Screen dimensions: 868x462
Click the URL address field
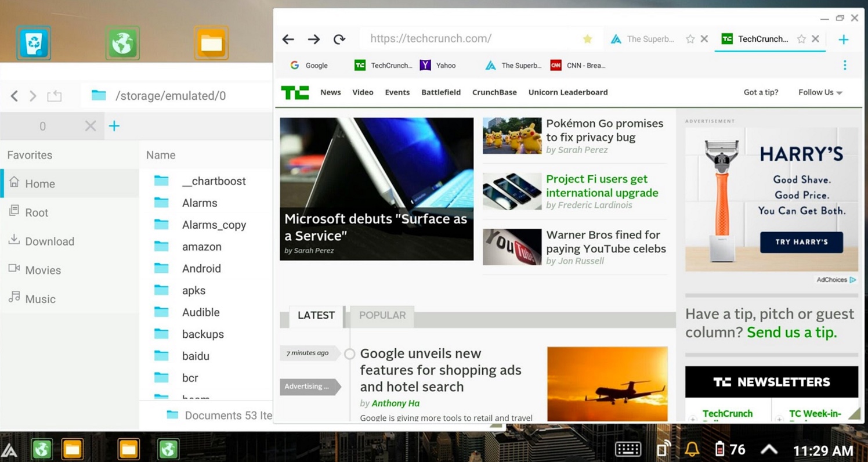pos(470,39)
